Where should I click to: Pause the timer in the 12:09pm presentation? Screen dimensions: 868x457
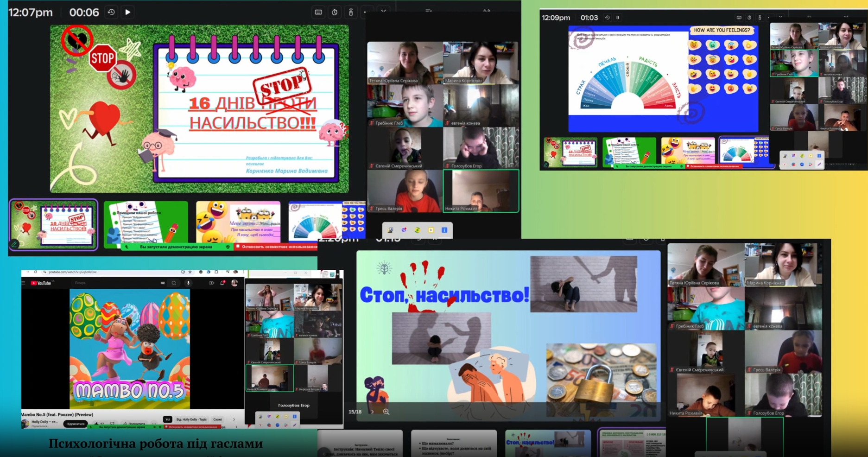(x=618, y=18)
